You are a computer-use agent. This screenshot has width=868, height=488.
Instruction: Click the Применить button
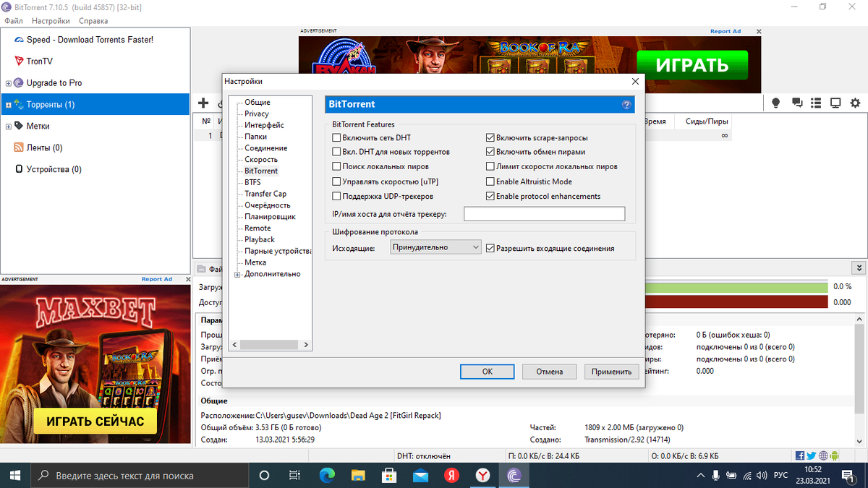(x=611, y=372)
